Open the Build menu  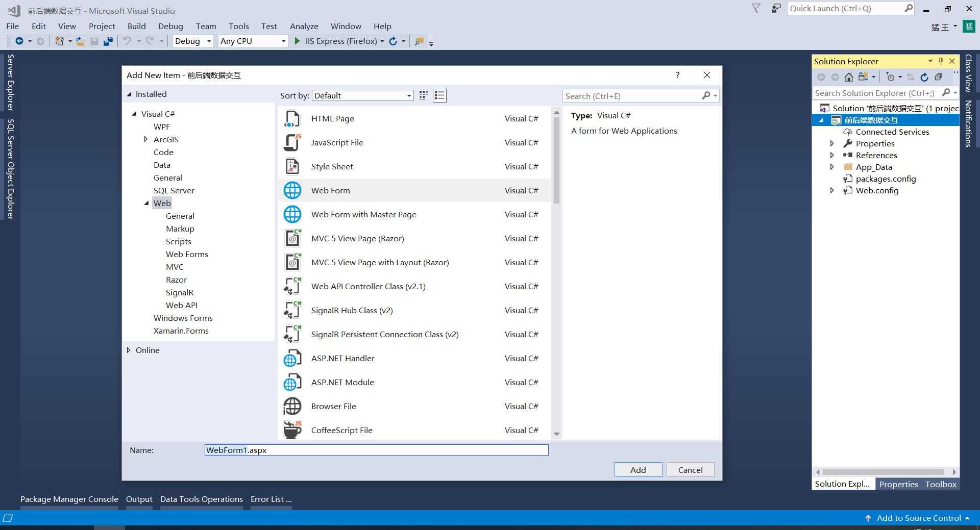136,26
